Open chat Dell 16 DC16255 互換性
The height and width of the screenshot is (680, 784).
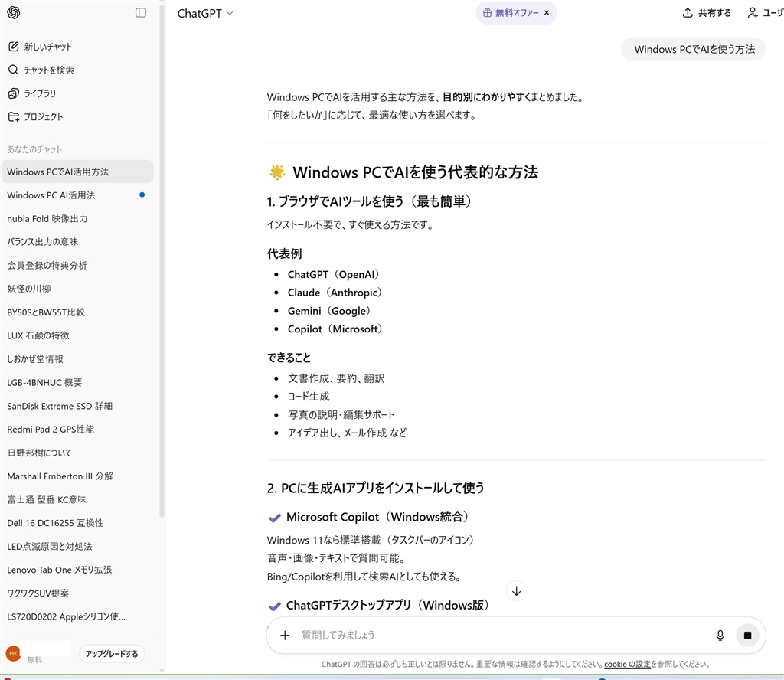point(77,523)
